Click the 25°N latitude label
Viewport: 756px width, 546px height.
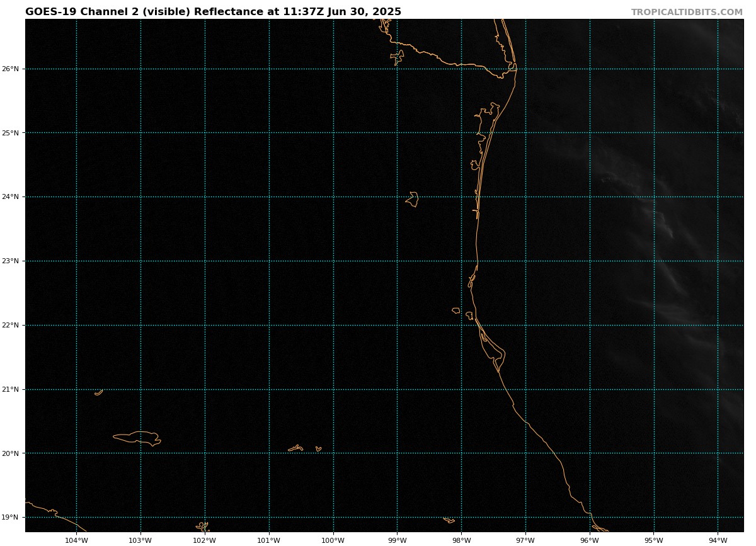tap(11, 133)
